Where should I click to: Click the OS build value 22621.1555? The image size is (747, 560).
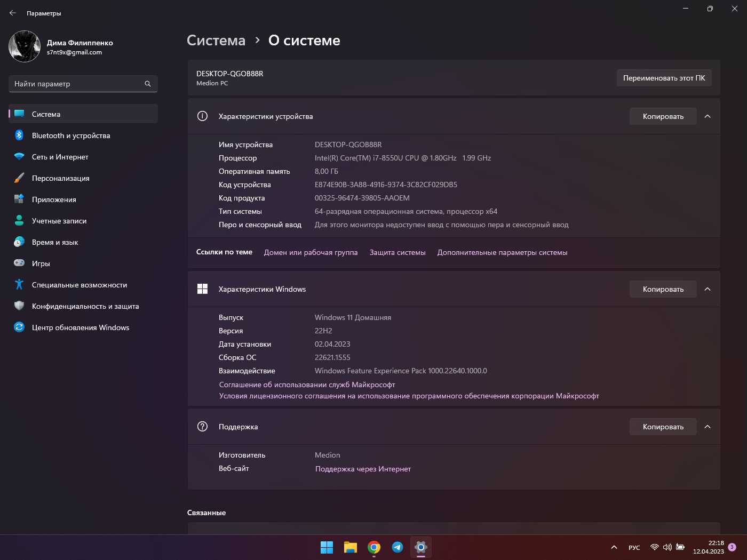pos(332,357)
